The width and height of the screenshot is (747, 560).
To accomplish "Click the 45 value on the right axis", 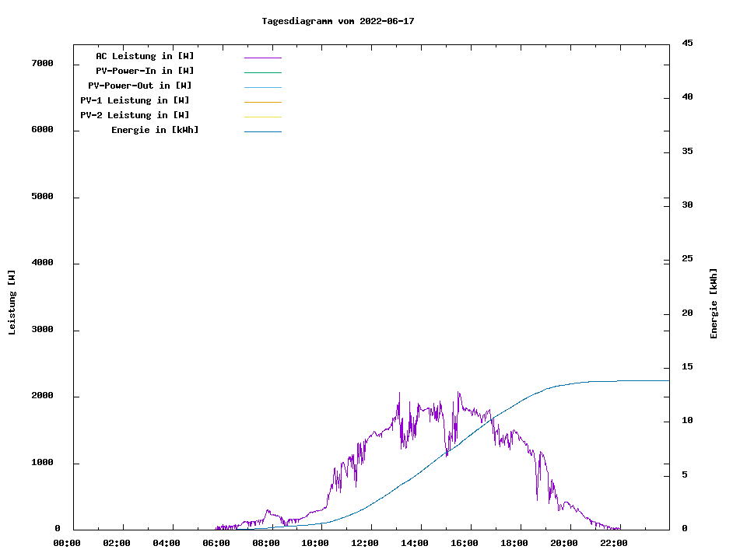I will [687, 43].
